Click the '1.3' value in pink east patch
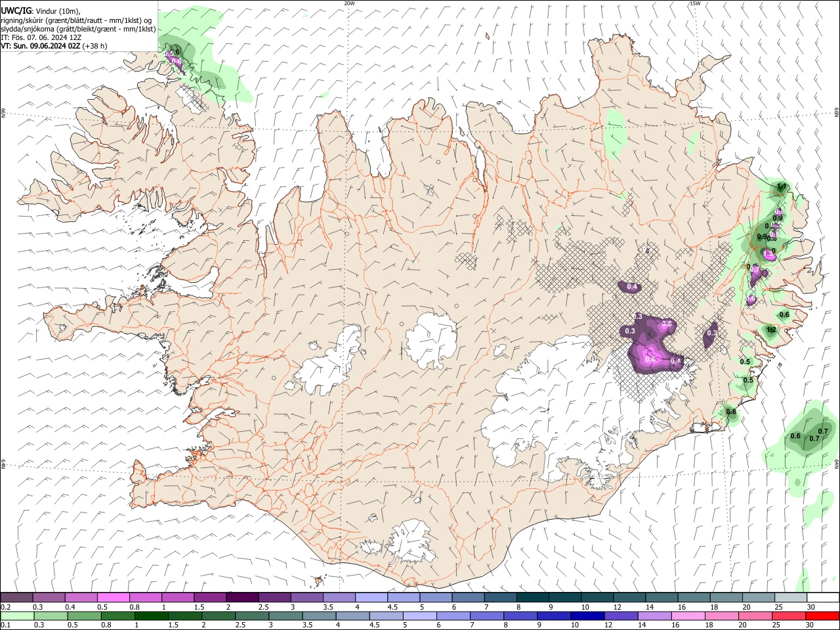 coord(769,253)
